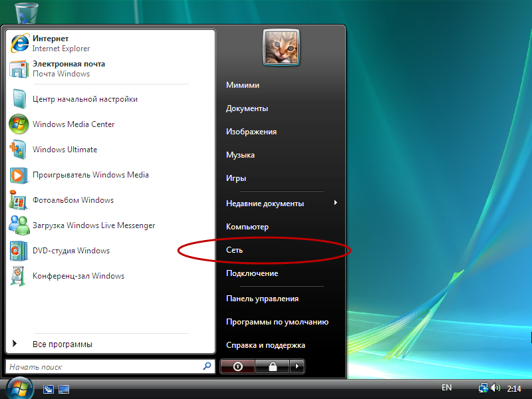The width and height of the screenshot is (532, 399).
Task: Click the power sleep button
Action: tap(237, 366)
